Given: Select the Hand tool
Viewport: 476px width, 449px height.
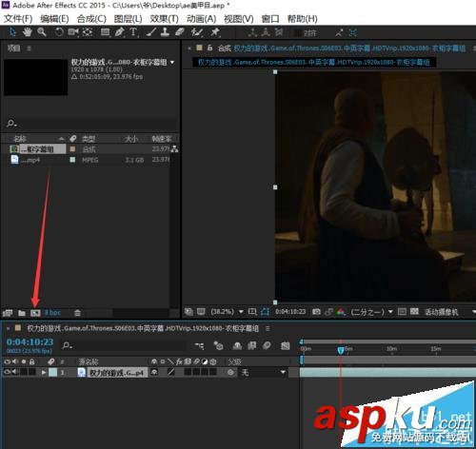Looking at the screenshot, I should pos(28,32).
